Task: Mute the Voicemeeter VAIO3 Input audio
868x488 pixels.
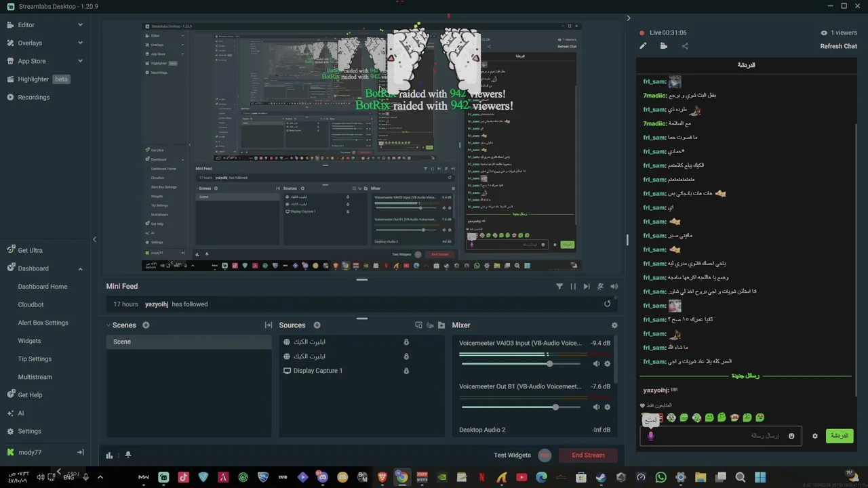Action: tap(596, 364)
